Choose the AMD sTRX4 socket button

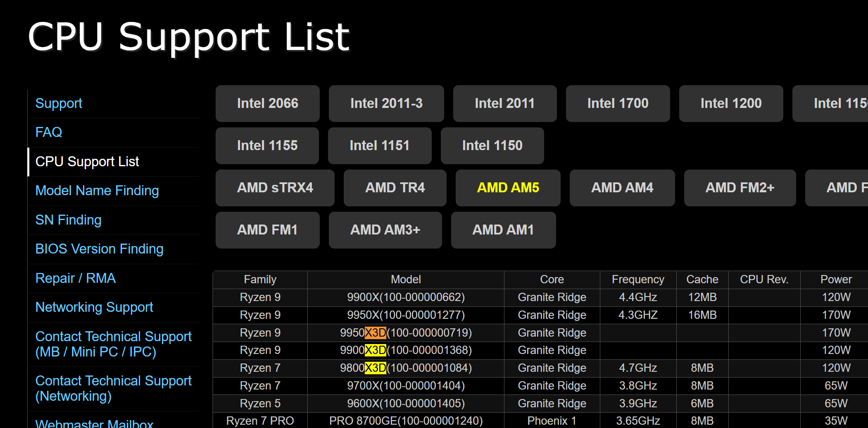pos(275,188)
